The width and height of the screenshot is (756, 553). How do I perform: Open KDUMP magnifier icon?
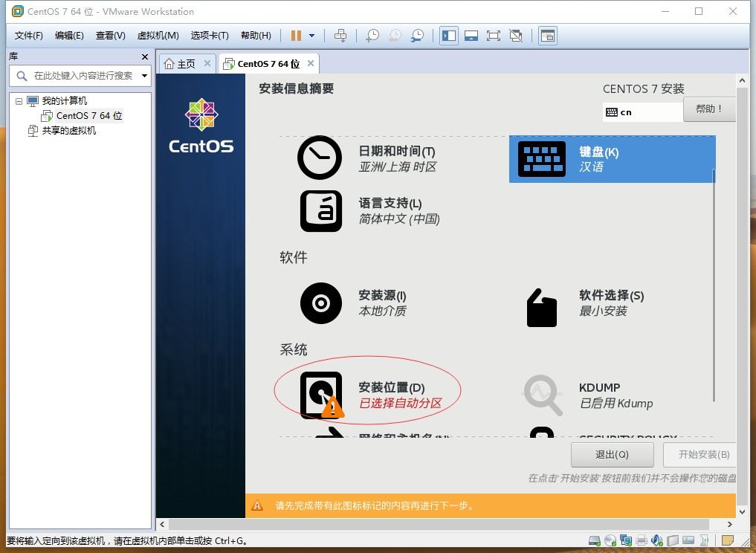(x=543, y=395)
